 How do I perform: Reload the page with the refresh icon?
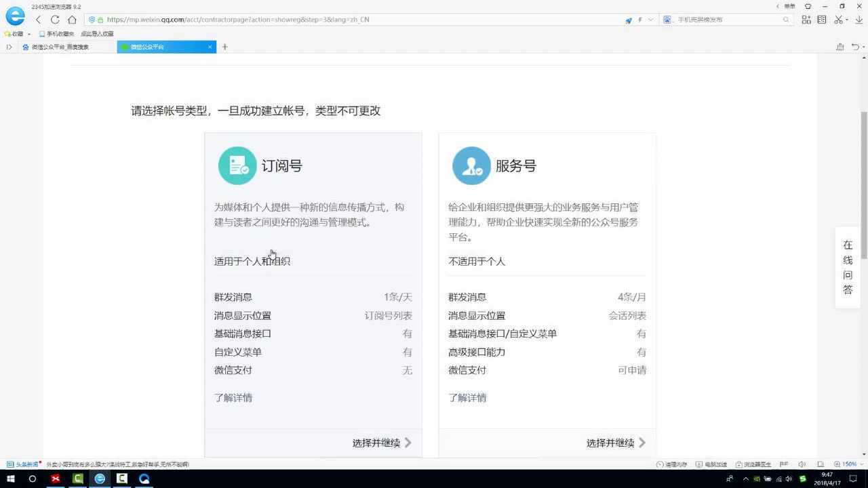point(55,20)
